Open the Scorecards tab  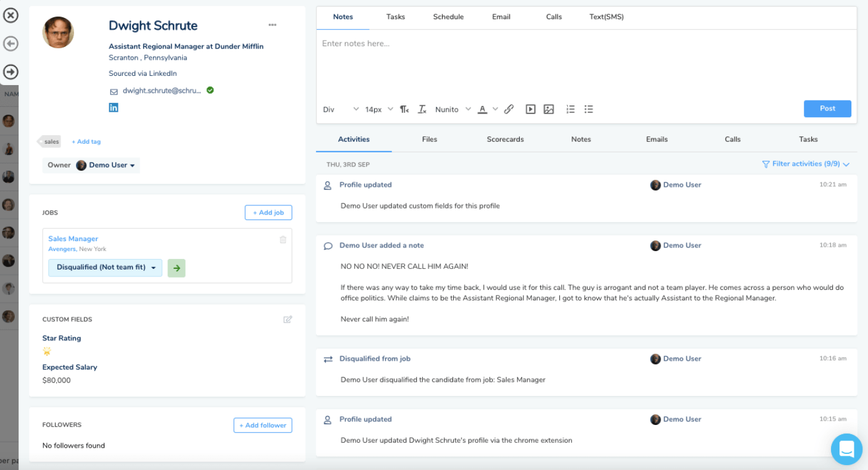pos(505,139)
